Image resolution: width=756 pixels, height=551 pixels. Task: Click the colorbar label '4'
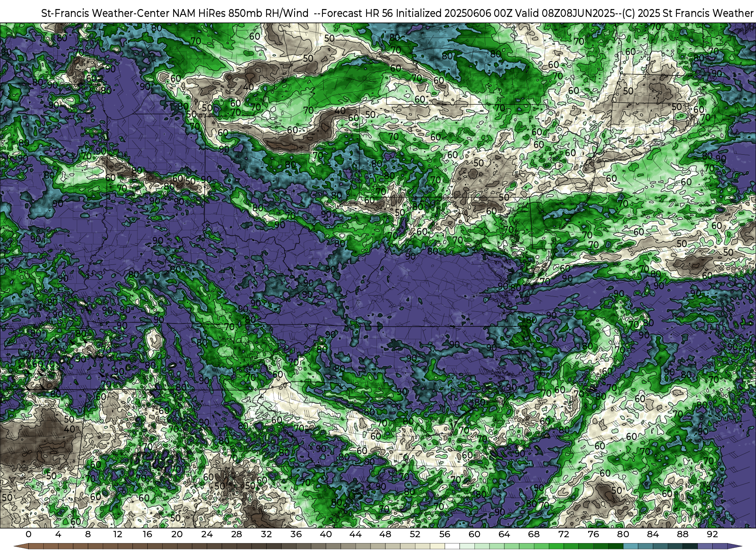click(58, 534)
